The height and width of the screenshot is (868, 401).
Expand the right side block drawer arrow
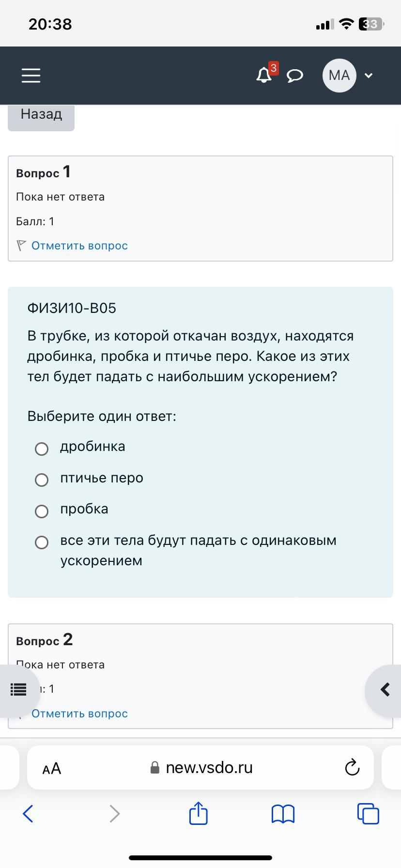click(385, 689)
